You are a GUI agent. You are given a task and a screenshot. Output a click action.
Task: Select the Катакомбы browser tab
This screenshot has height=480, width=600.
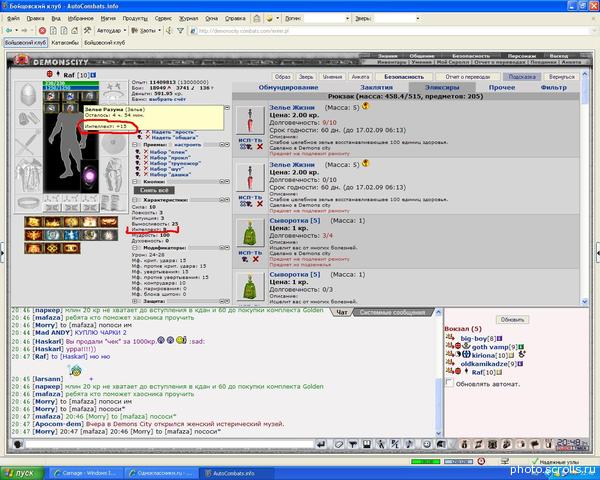[65, 42]
